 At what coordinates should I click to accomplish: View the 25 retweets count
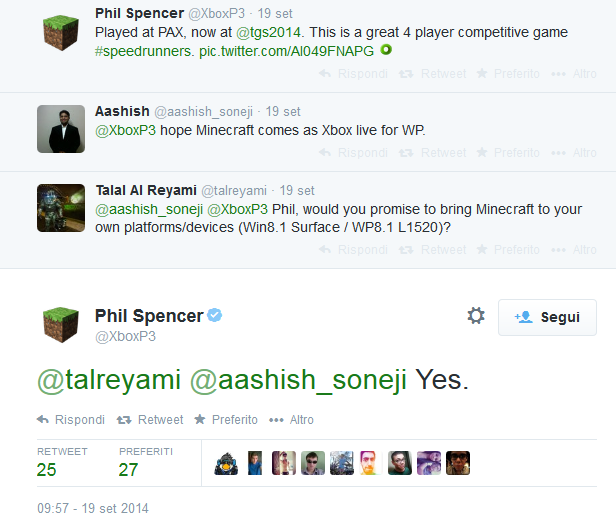46,469
